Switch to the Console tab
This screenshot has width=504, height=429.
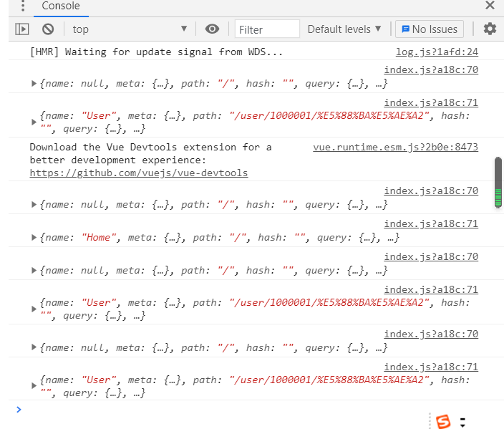coord(61,6)
